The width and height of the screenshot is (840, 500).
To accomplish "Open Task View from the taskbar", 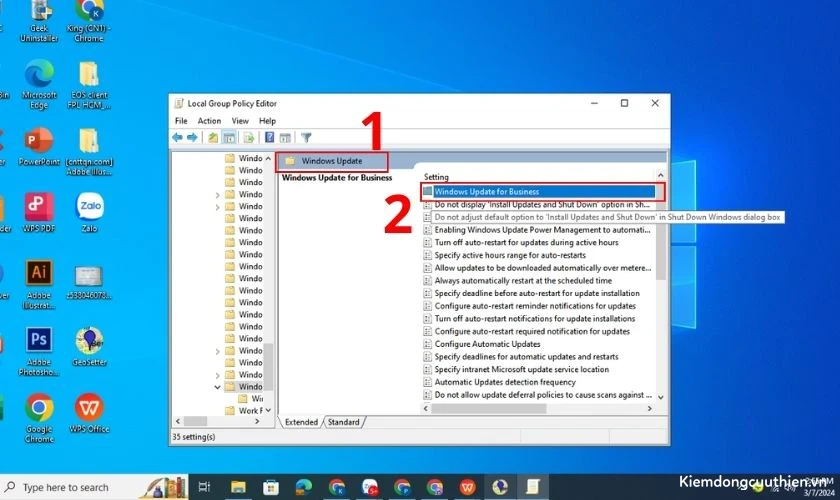I will click(204, 487).
